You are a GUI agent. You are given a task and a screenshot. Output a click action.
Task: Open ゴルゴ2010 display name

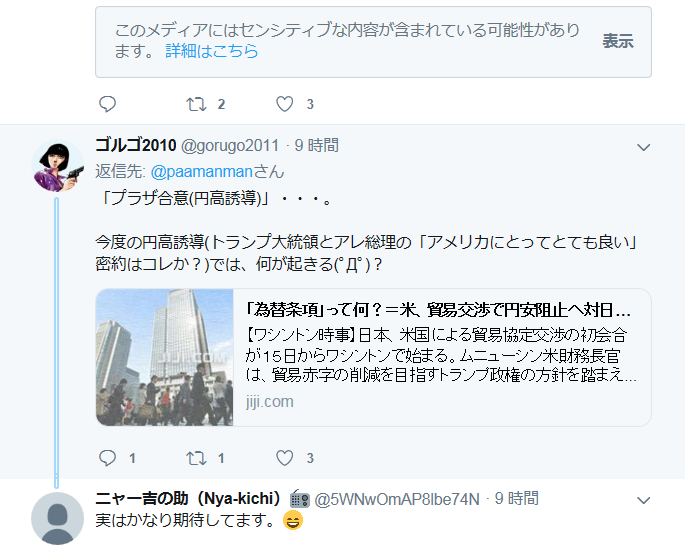click(x=136, y=145)
